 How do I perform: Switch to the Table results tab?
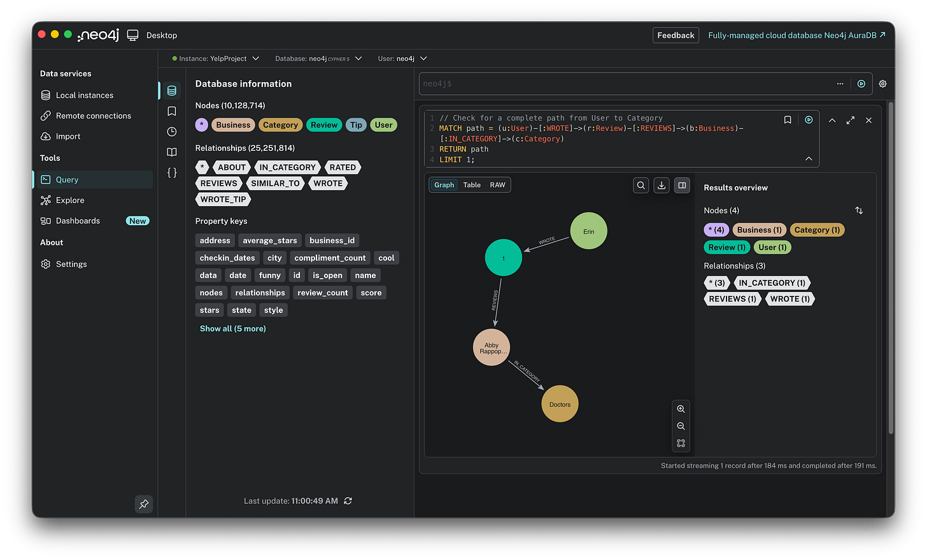[472, 185]
